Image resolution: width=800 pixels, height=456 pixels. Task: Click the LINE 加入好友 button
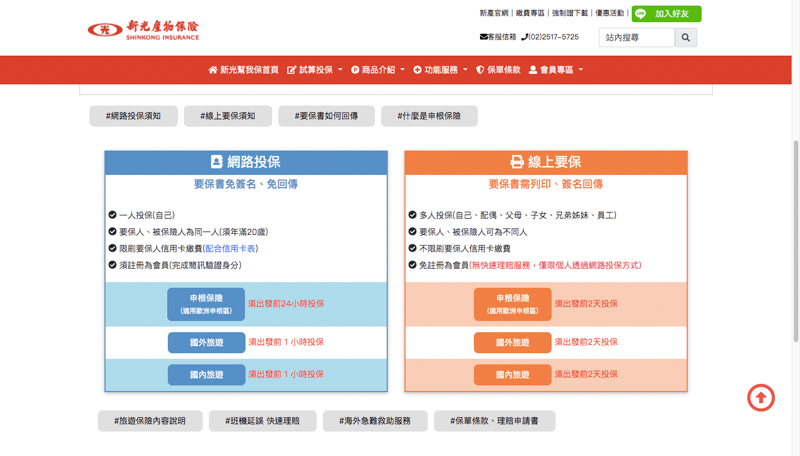666,14
